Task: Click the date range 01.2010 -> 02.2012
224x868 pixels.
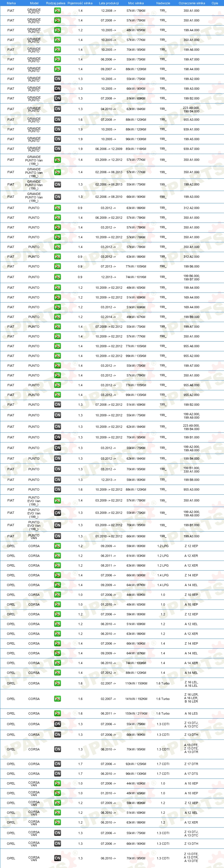Action: coord(109,537)
